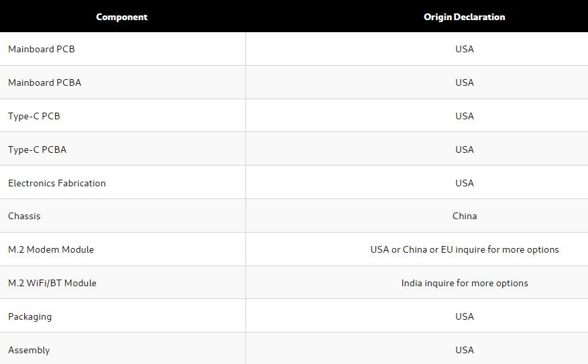Click the Packaging row label

[x=30, y=316]
